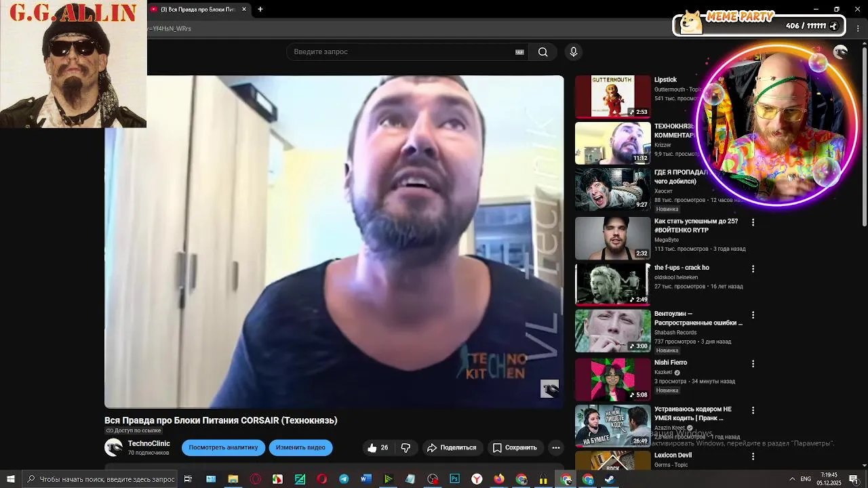The width and height of the screenshot is (868, 488).
Task: Open browser three-dot menu
Action: pyautogui.click(x=858, y=28)
